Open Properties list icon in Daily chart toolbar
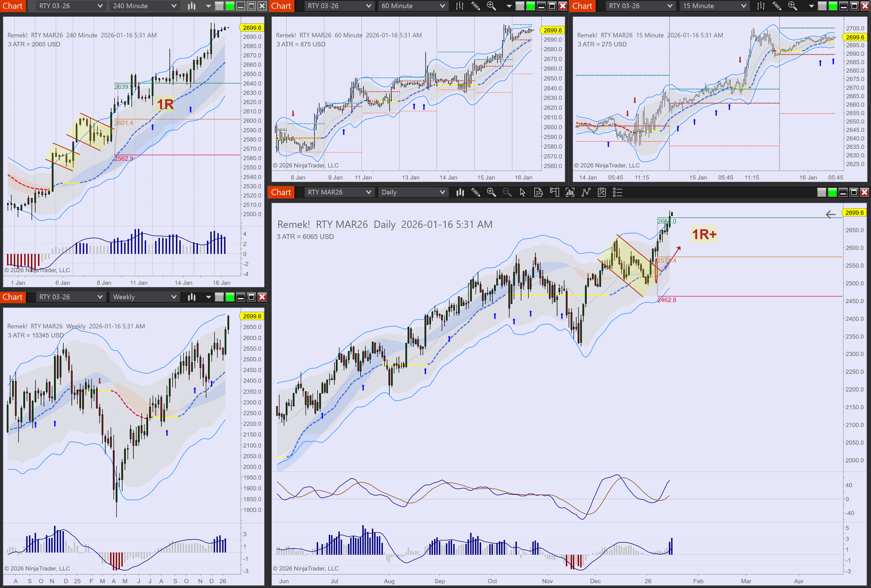 click(617, 192)
